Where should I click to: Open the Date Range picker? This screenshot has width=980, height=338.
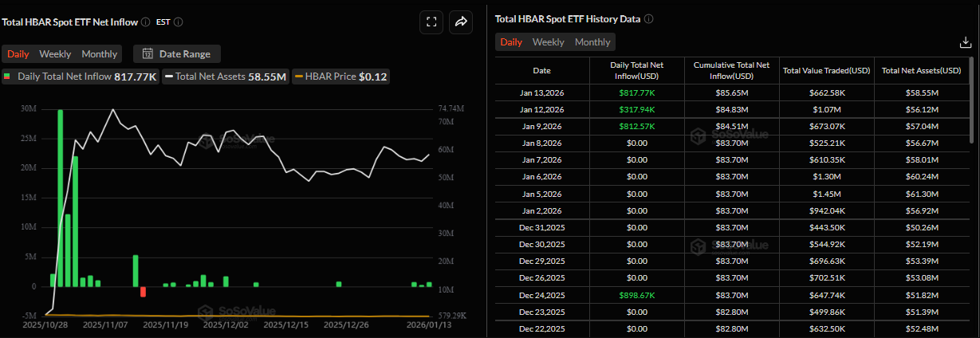[x=177, y=54]
